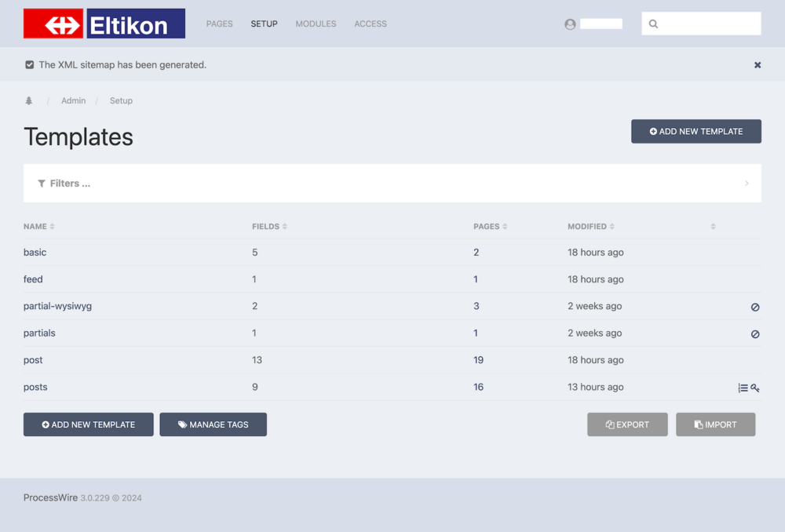Click the no-file icon on partials row

(x=755, y=333)
